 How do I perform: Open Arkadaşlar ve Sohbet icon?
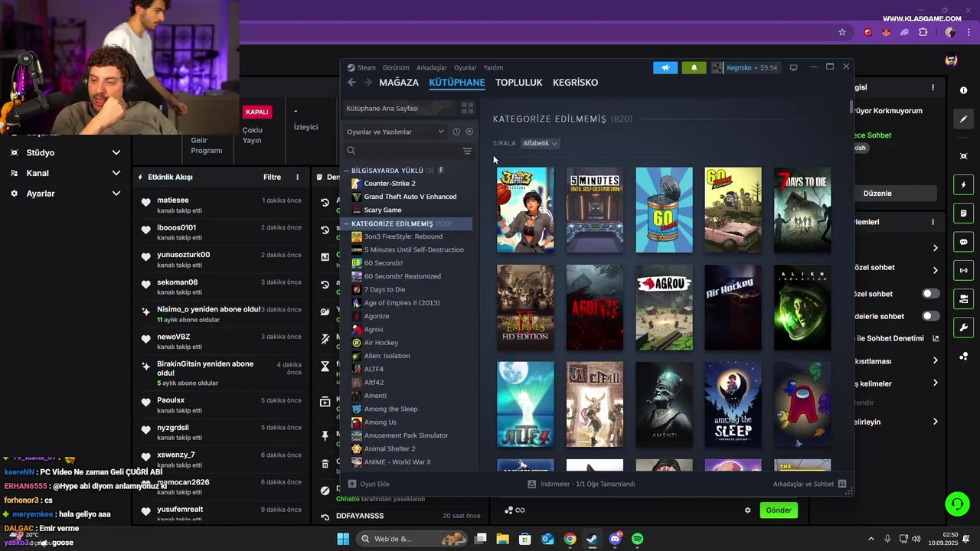[x=842, y=484]
